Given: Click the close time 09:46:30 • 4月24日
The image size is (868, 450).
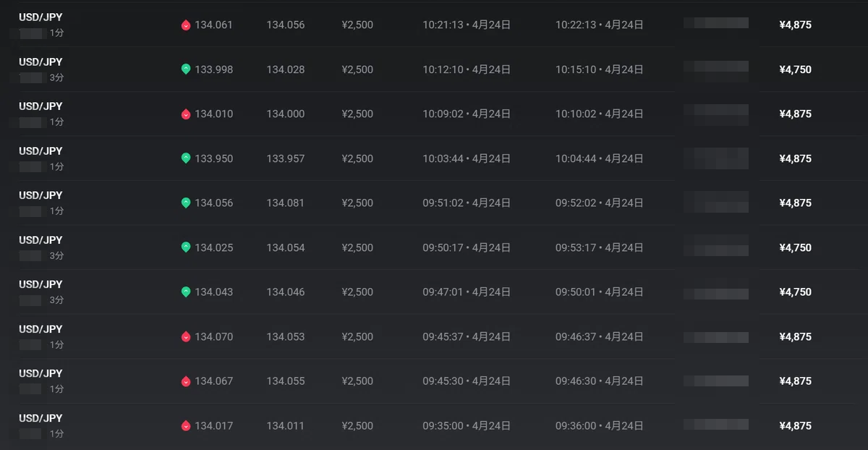Looking at the screenshot, I should click(x=599, y=381).
